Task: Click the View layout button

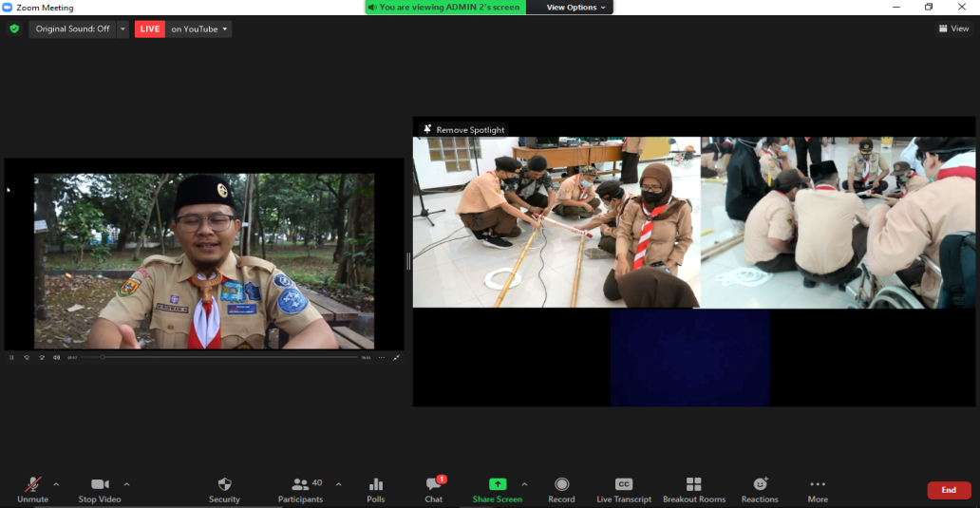Action: tap(953, 28)
